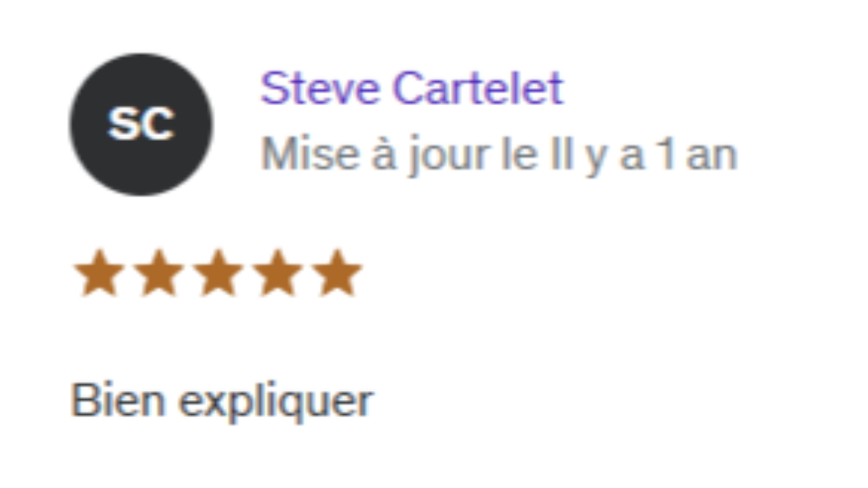The height and width of the screenshot is (488, 868).
Task: Select the Bien expliquer review text
Action: click(222, 402)
